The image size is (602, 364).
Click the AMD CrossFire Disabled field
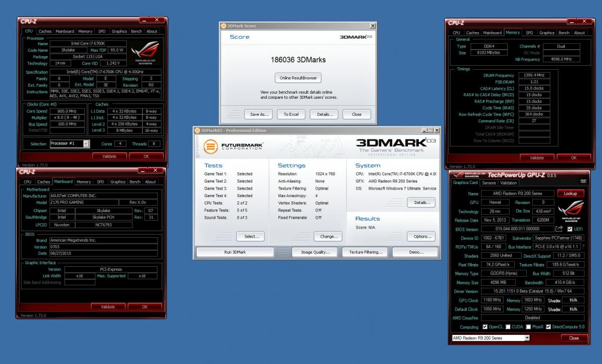click(x=533, y=318)
